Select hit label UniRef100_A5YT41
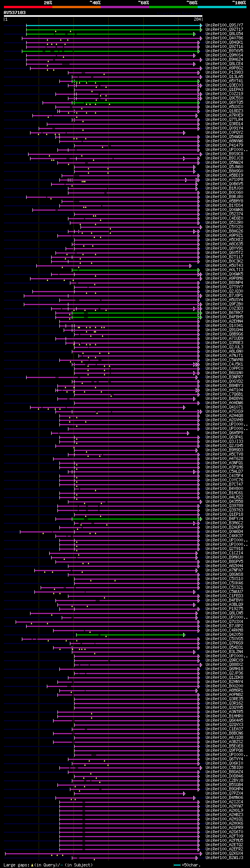 click(224, 81)
